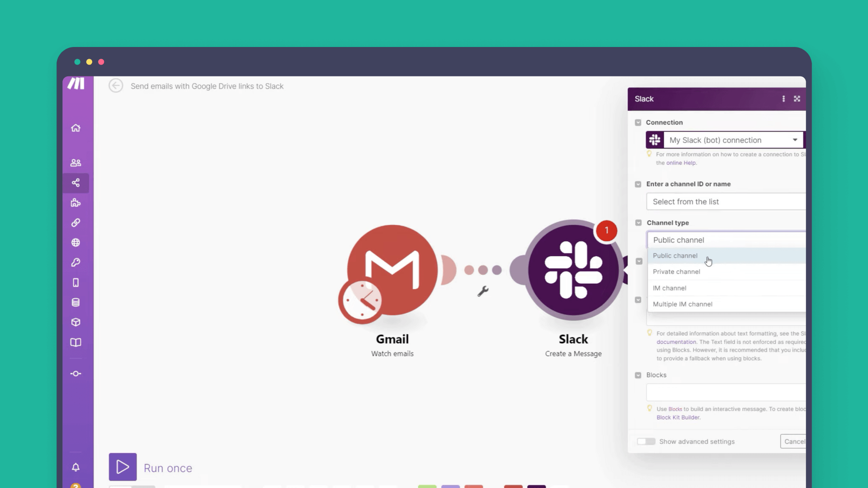The height and width of the screenshot is (488, 868).
Task: Click the home icon in the left sidebar
Action: (x=75, y=127)
